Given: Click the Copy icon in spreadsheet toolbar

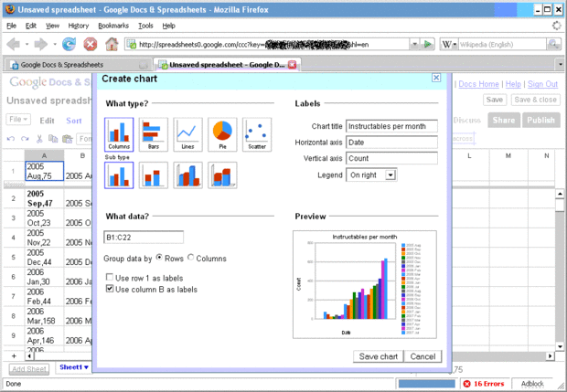Looking at the screenshot, I should coord(53,139).
